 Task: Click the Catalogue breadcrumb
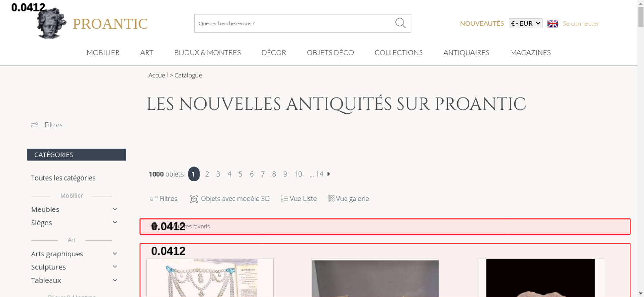[x=188, y=75]
